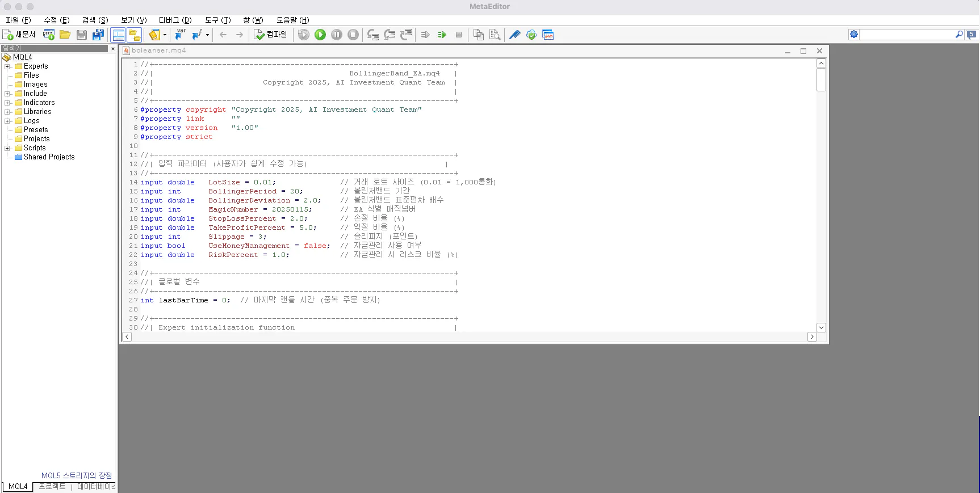This screenshot has width=980, height=493.
Task: Open the MQL5 스토리지의 장점 link
Action: [x=77, y=475]
